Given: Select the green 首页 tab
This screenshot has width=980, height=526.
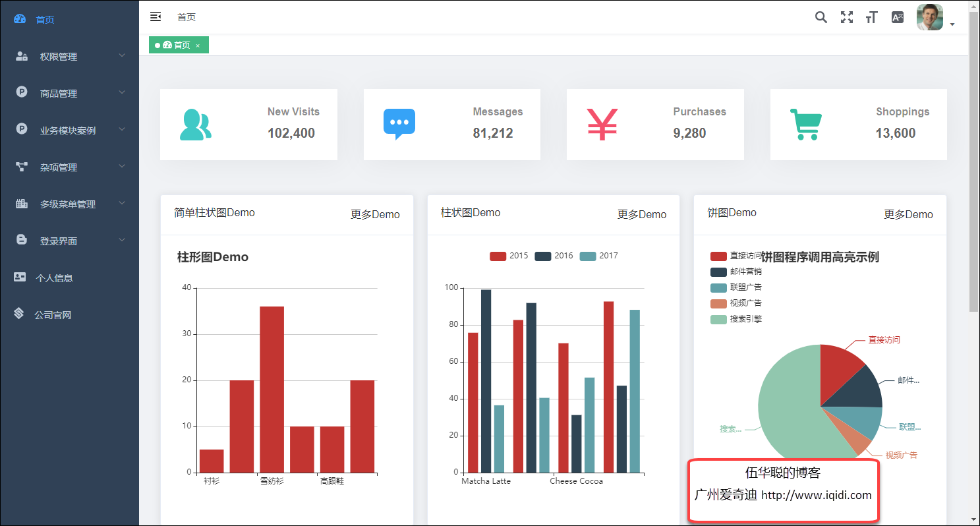Looking at the screenshot, I should 179,45.
